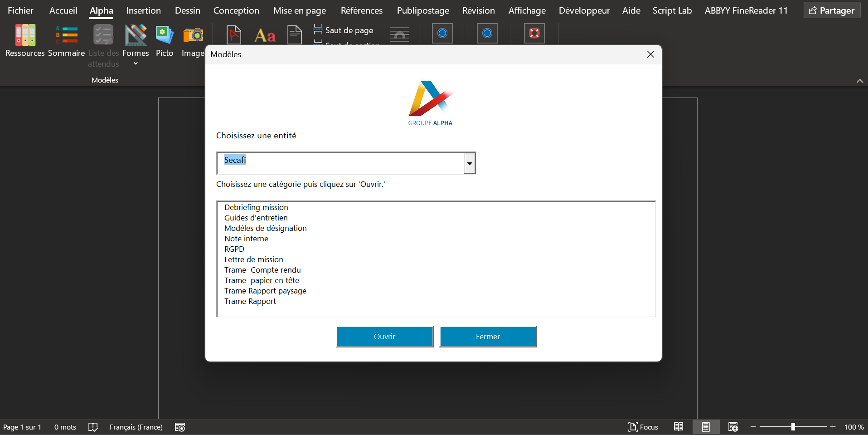Click the orange Aa font styles icon
The height and width of the screenshot is (435, 868).
coord(265,35)
